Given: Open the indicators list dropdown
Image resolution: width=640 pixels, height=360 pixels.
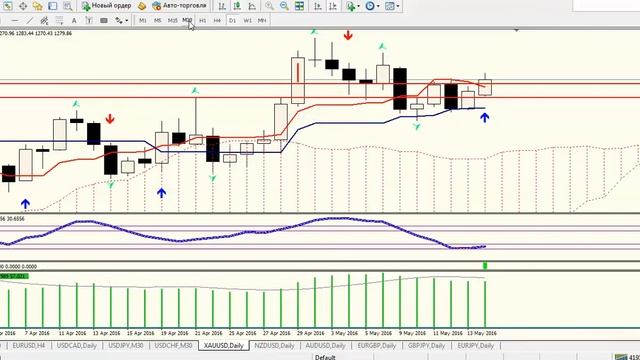Looking at the screenshot, I should click(x=353, y=6).
